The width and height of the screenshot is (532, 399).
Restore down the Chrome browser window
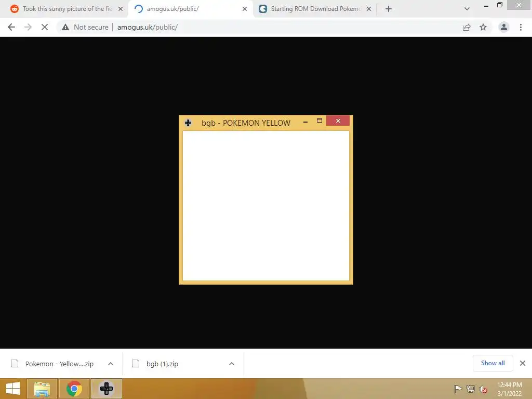(500, 5)
